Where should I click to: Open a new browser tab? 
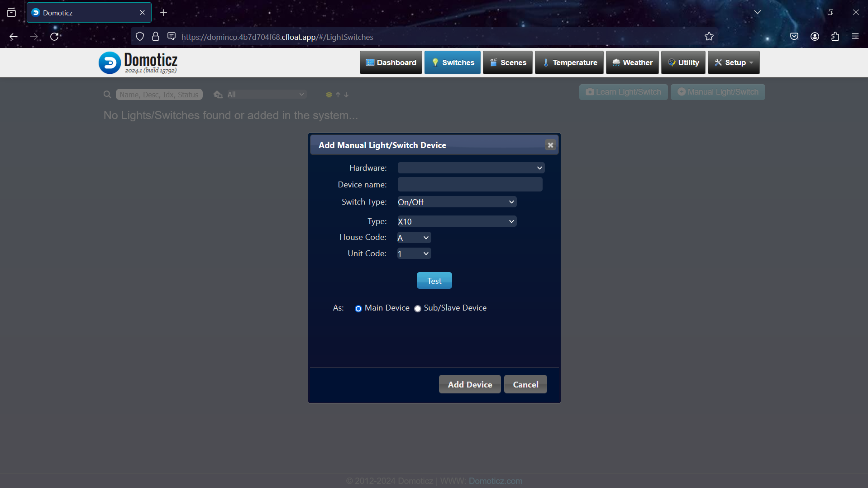click(164, 13)
